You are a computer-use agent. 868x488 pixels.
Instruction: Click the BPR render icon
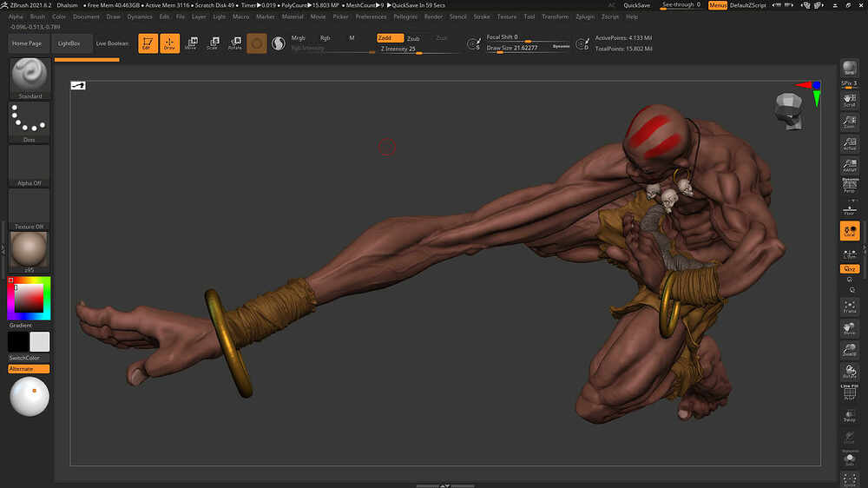(849, 68)
